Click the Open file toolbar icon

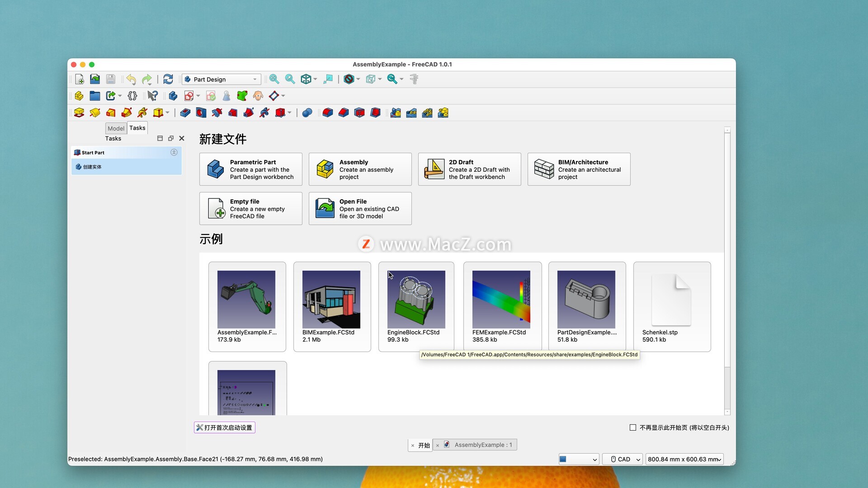point(95,79)
